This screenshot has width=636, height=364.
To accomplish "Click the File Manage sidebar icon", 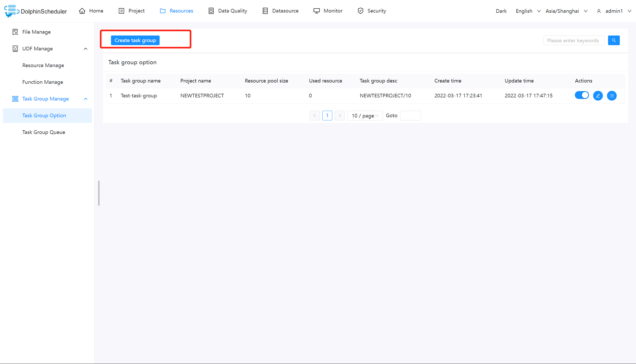I will point(15,32).
